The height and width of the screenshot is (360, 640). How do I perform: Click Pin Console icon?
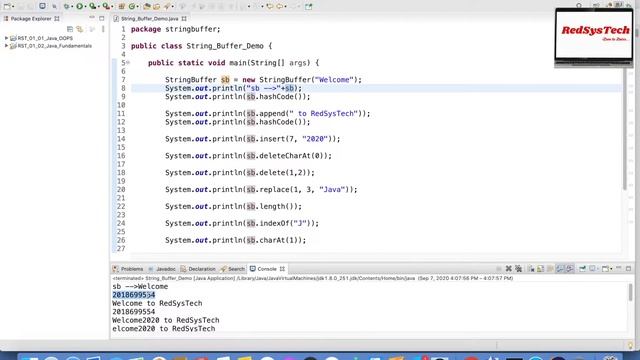pos(582,269)
